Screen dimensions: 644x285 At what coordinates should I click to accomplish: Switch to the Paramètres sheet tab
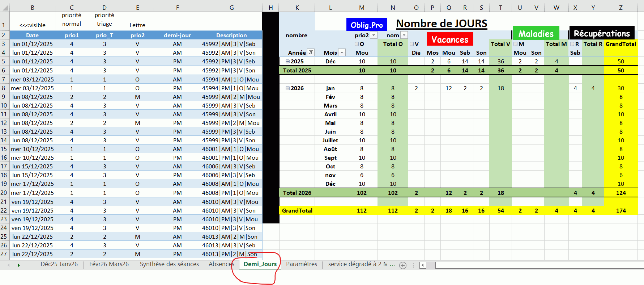pyautogui.click(x=301, y=264)
